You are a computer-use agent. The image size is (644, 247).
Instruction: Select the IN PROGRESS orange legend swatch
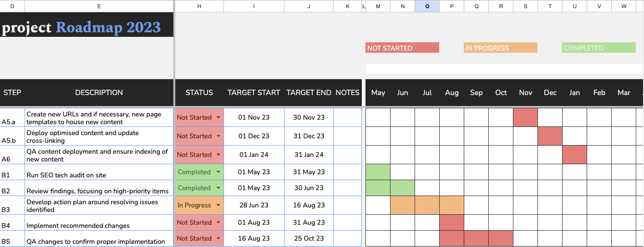point(501,48)
